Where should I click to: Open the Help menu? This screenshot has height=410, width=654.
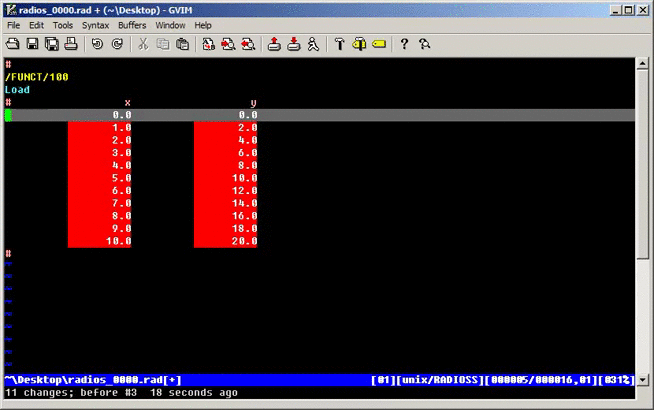(203, 25)
